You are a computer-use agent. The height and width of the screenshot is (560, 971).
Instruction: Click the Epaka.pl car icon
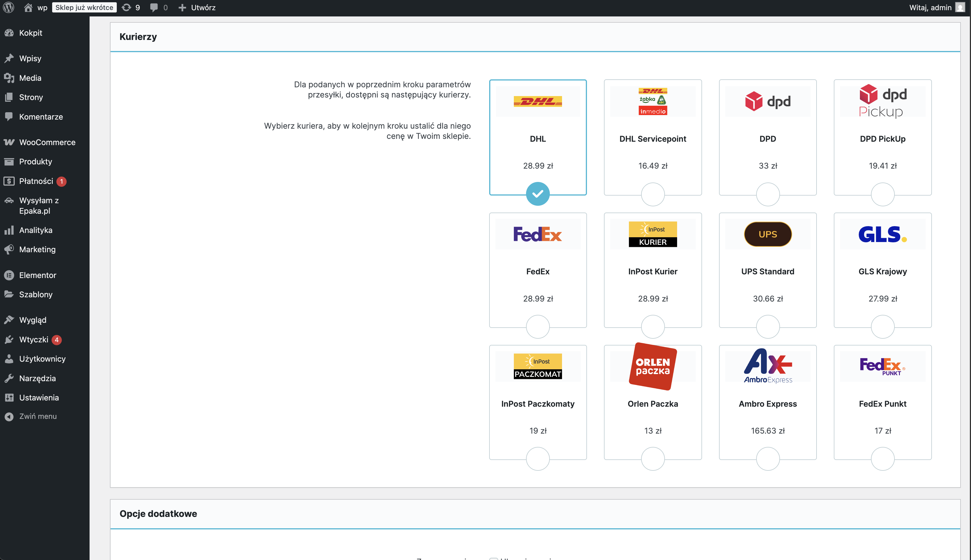9,200
